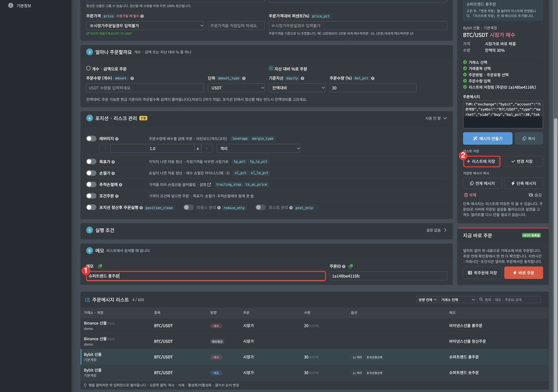Viewport: 558px width, 392px height.
Task: Click the 리스트에 저장 button
Action: point(481,161)
